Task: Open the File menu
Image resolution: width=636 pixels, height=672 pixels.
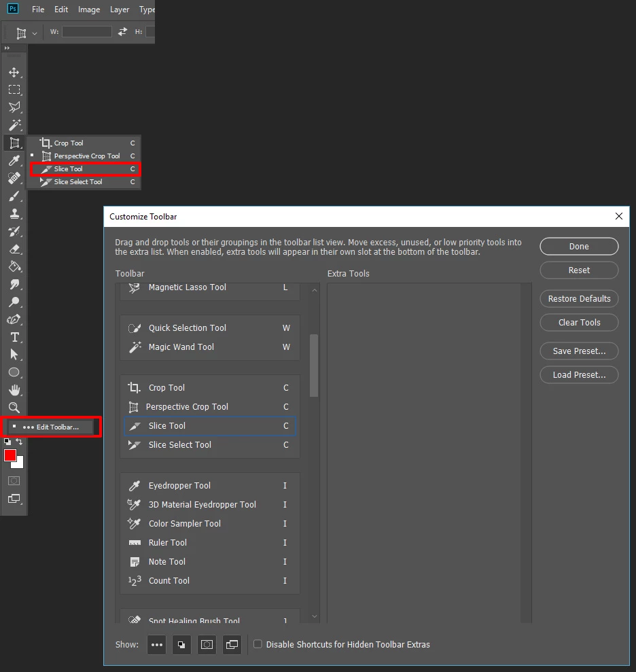Action: [38, 9]
